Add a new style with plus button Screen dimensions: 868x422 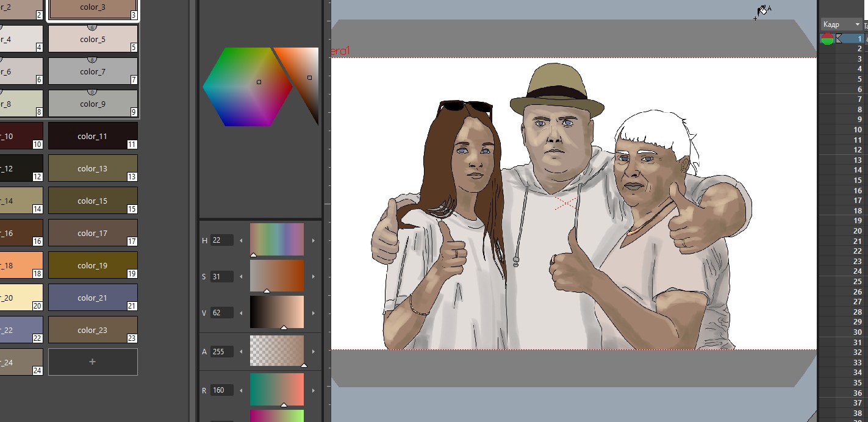pos(93,362)
